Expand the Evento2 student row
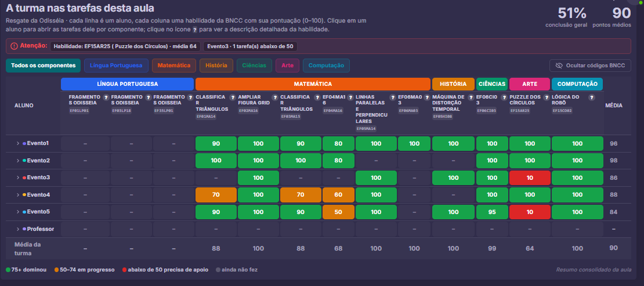 (18, 161)
